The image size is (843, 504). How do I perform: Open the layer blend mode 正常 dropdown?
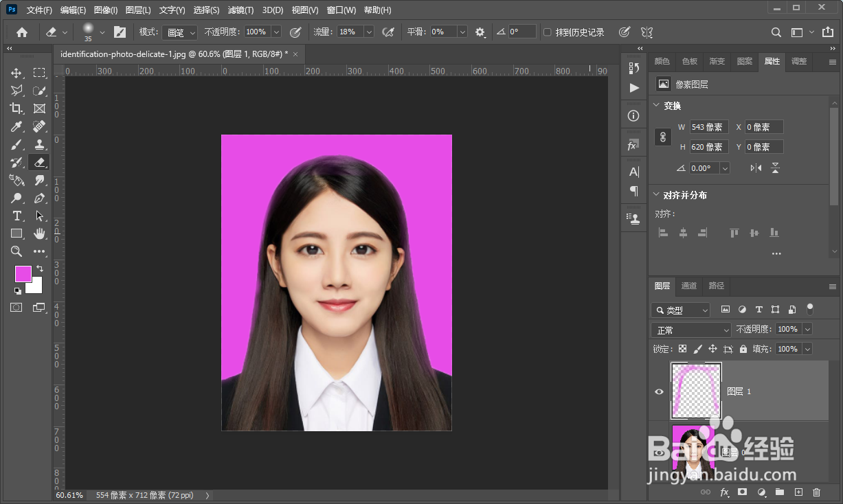691,330
